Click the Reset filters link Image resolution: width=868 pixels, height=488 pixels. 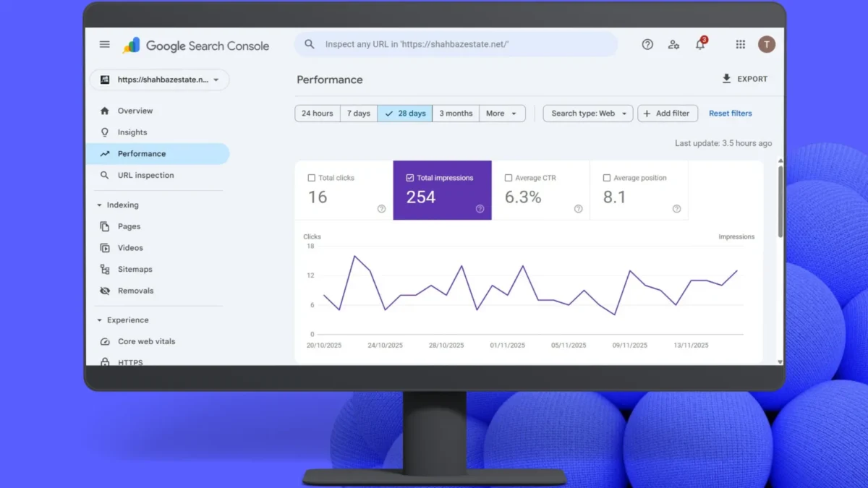(x=730, y=114)
